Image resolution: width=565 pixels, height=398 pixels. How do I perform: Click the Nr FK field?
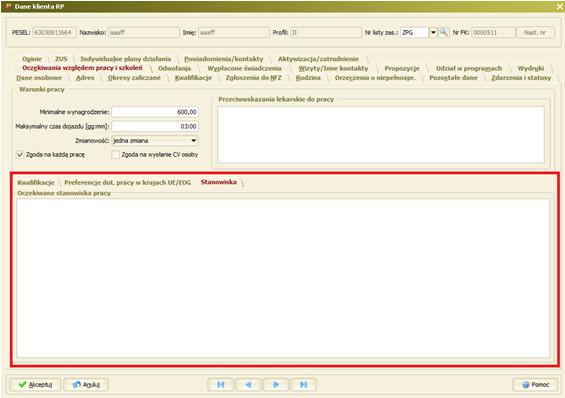point(493,32)
